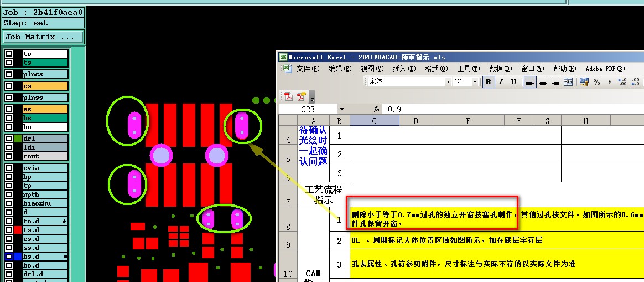Toggle Underline formatting in Excel

click(513, 82)
